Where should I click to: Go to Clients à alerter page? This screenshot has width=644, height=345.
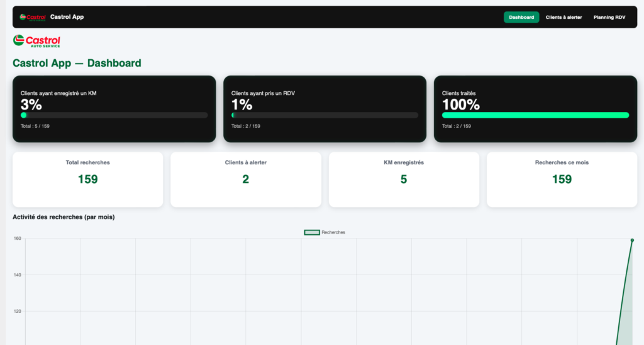tap(563, 17)
